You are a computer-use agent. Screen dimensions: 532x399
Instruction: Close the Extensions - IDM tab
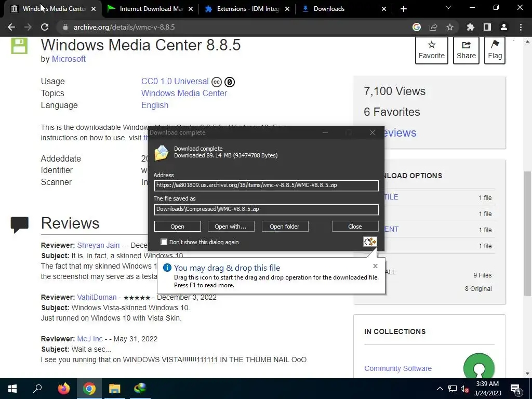(287, 9)
